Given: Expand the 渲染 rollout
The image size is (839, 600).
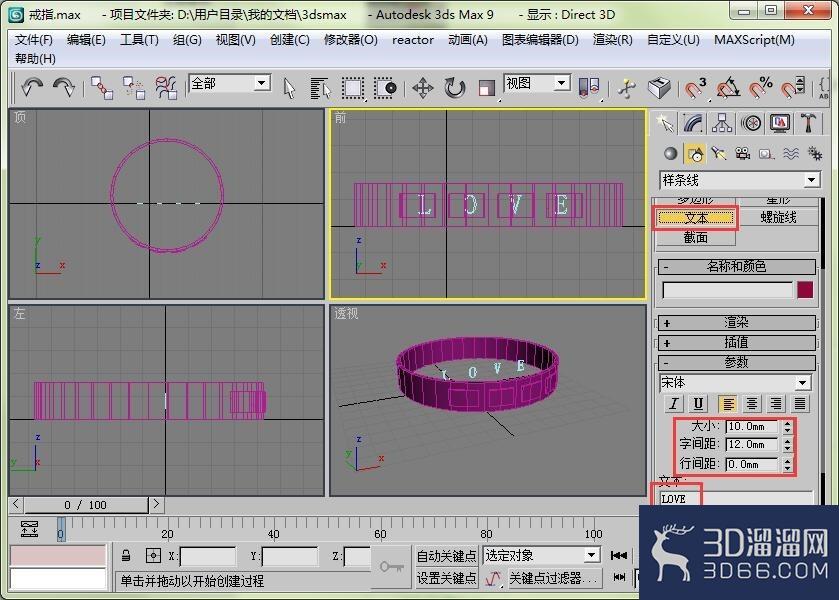Looking at the screenshot, I should pos(736,322).
